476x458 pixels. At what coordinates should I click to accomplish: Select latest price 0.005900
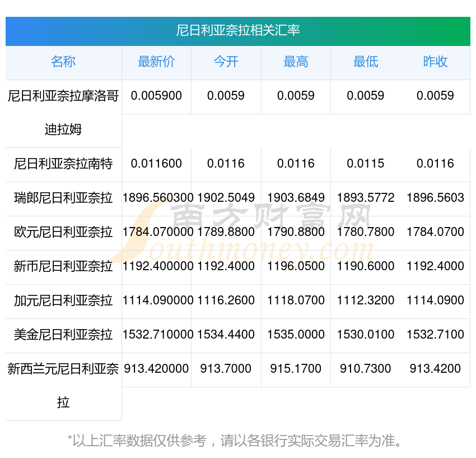[156, 96]
